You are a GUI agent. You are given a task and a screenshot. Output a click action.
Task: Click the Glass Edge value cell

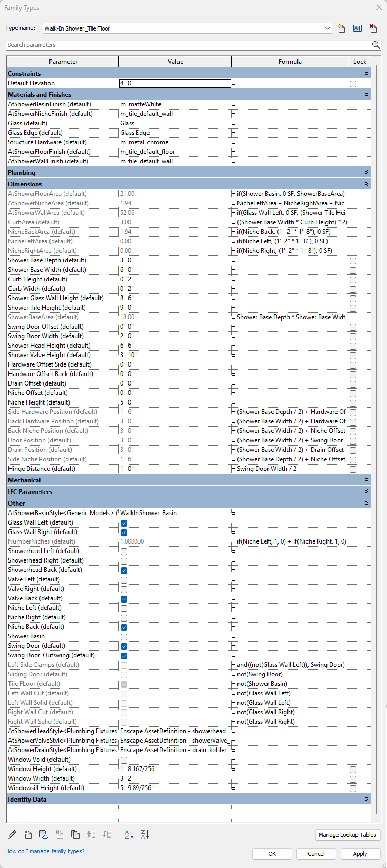click(x=175, y=133)
